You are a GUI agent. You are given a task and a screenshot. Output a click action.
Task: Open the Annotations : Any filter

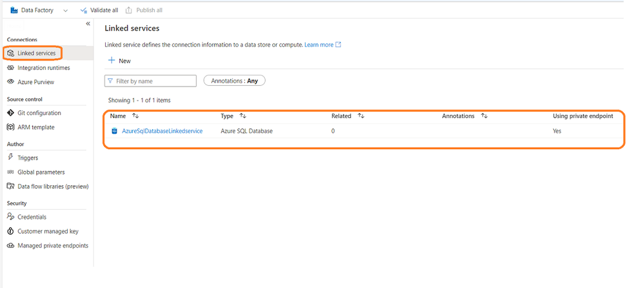(235, 81)
